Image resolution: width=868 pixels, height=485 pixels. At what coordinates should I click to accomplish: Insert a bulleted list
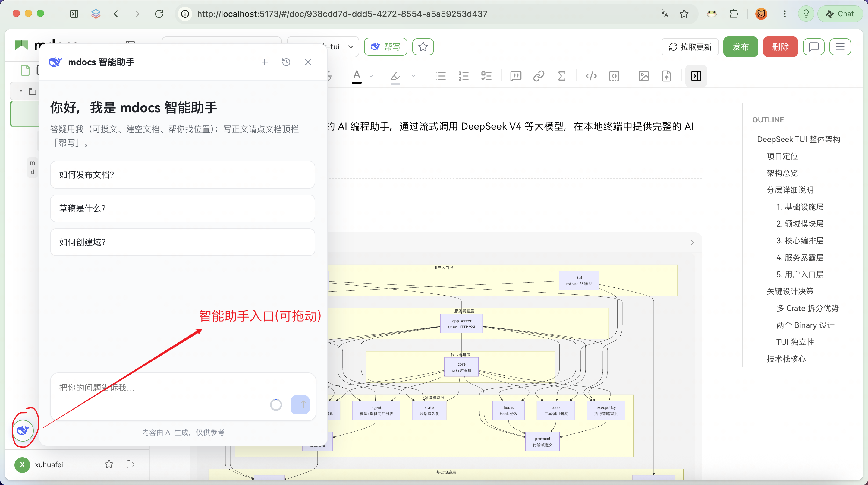pyautogui.click(x=440, y=76)
